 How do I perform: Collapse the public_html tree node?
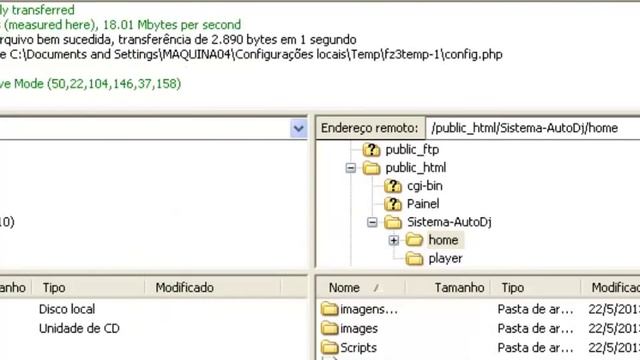click(x=351, y=168)
